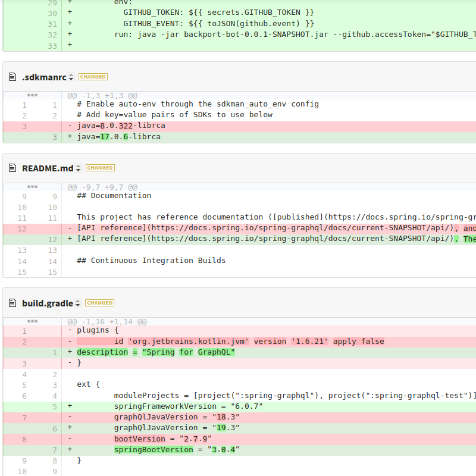The width and height of the screenshot is (476, 476).
Task: Click line number 33 in workflow diff
Action: pos(52,46)
